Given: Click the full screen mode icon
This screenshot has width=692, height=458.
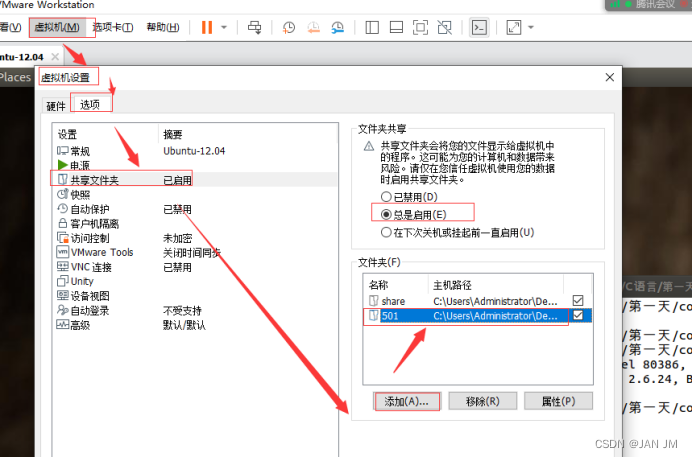Looking at the screenshot, I should 420,27.
